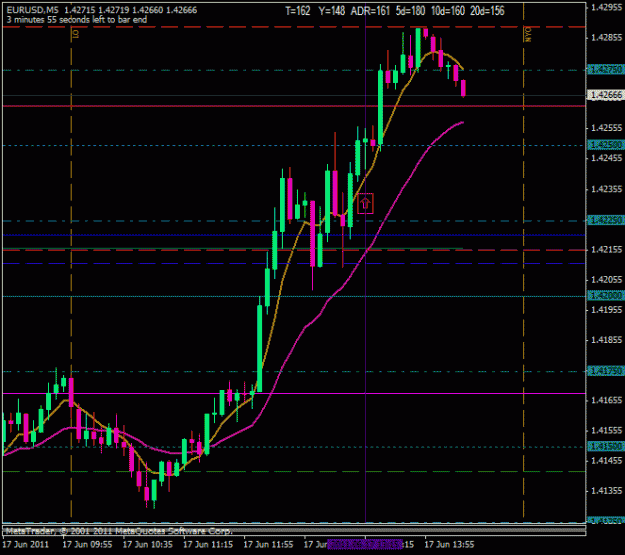Click the '17 Jun 11:55' time label
Image resolution: width=625 pixels, height=555 pixels.
click(268, 545)
